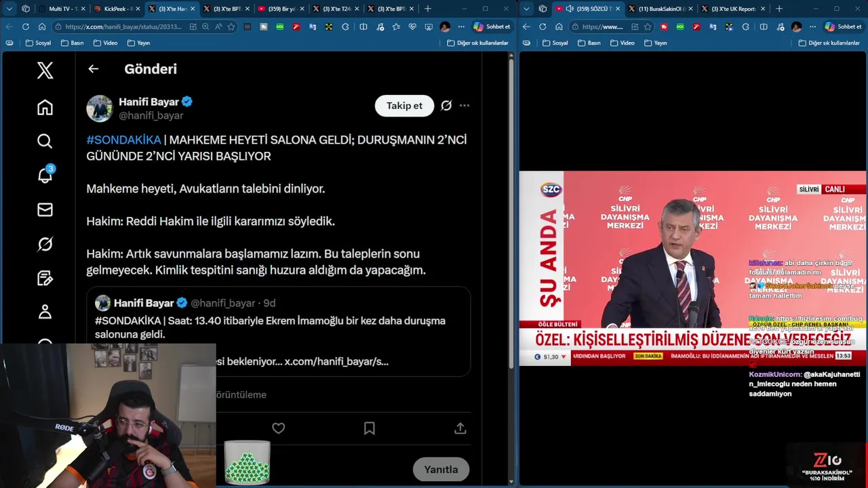Open new tab in left browser
This screenshot has height=488, width=868.
pos(427,9)
